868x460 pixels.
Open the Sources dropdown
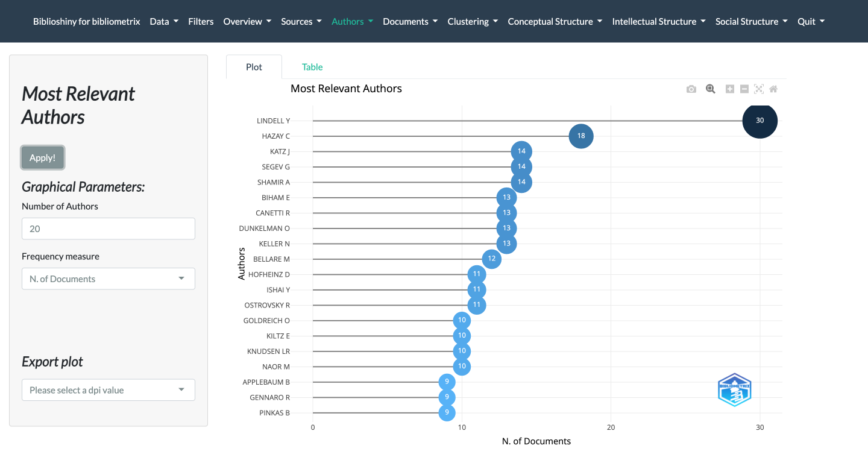[301, 21]
